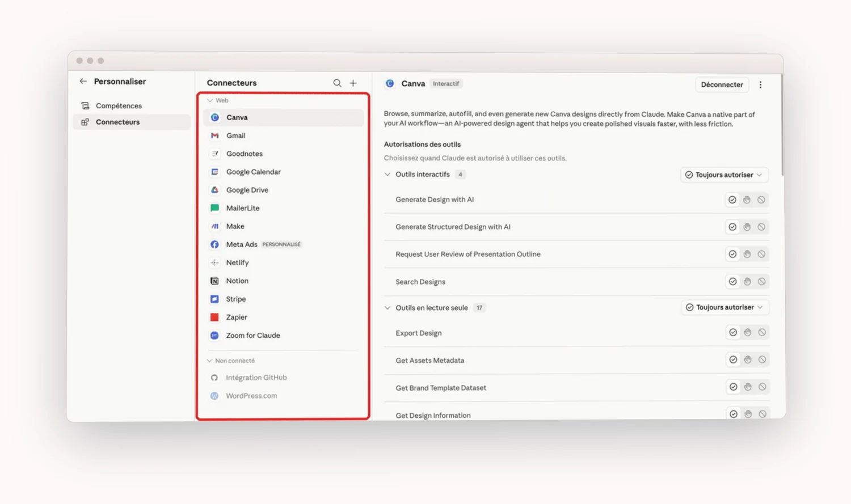Click the Interactif badge next to Canva
This screenshot has width=851, height=504.
coord(446,83)
